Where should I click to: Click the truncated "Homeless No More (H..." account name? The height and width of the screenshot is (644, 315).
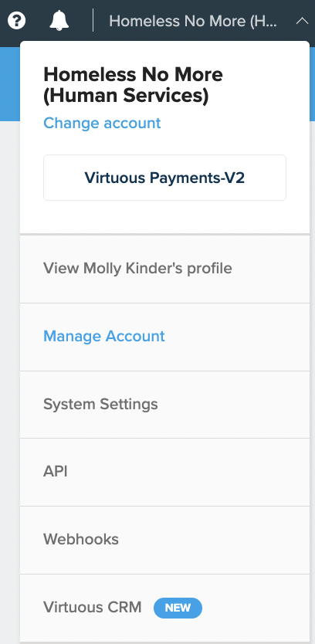click(193, 21)
